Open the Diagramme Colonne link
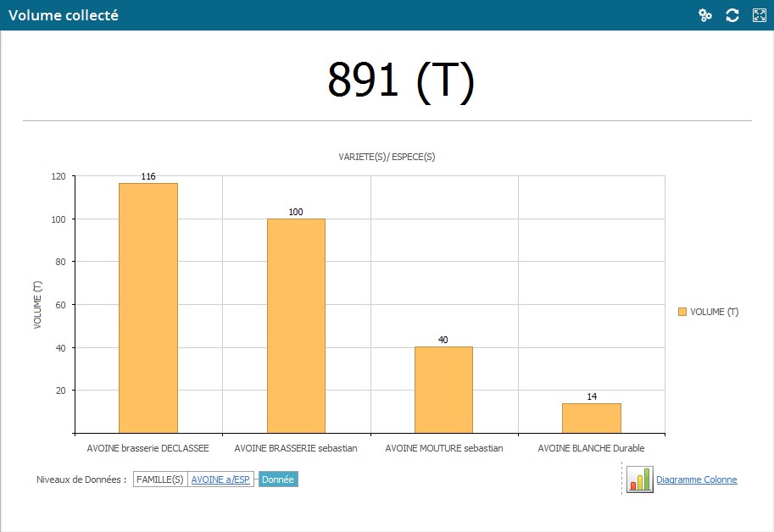 (696, 479)
